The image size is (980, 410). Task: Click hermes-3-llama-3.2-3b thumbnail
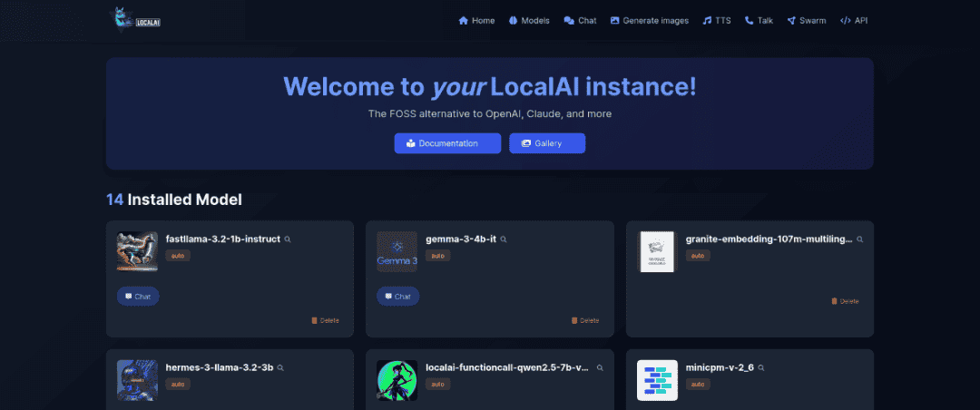pos(137,380)
